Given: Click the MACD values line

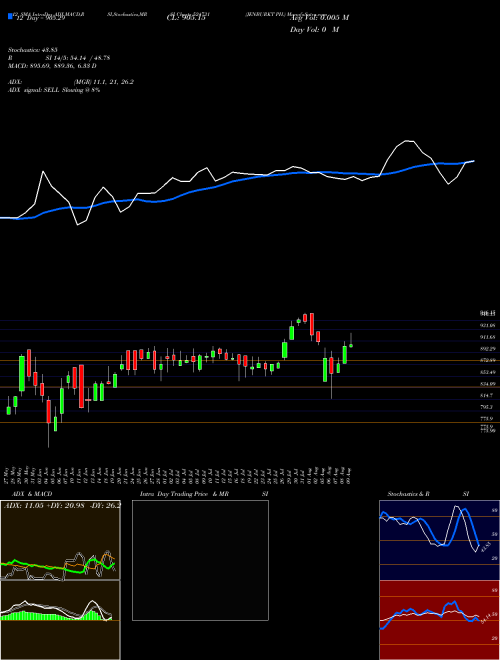Looking at the screenshot, I should (x=53, y=66).
